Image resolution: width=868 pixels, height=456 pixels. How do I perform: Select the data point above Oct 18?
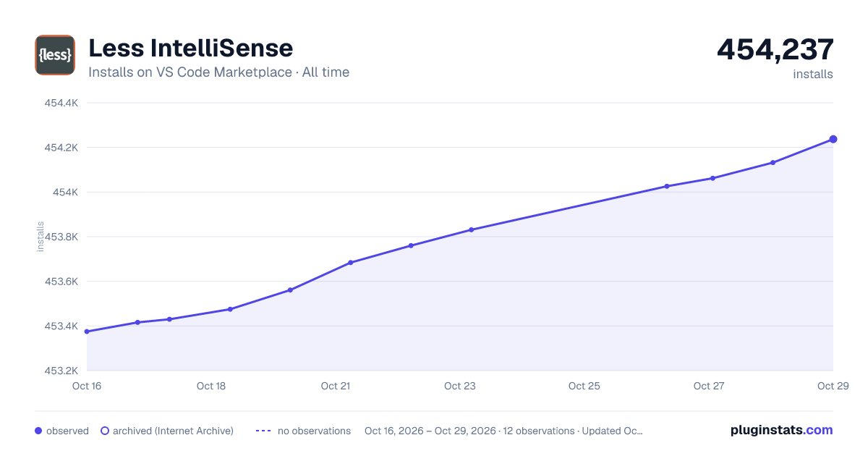[230, 309]
